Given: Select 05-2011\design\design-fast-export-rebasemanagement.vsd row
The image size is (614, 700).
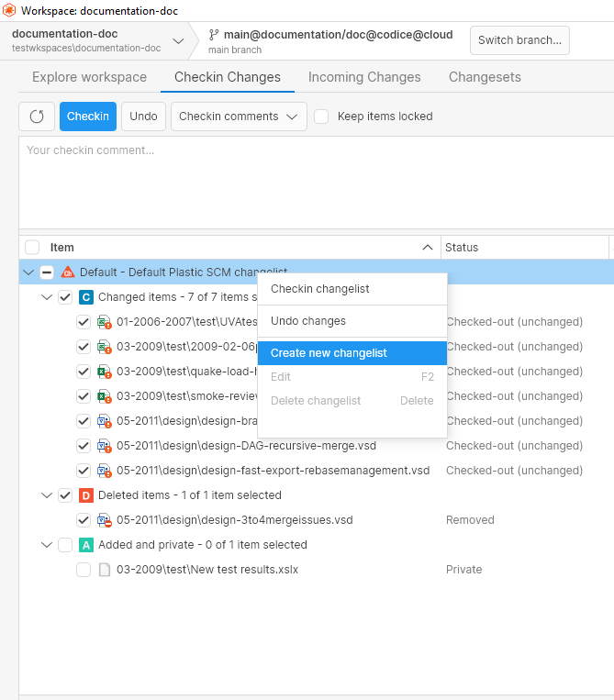Looking at the screenshot, I should pos(316,471).
